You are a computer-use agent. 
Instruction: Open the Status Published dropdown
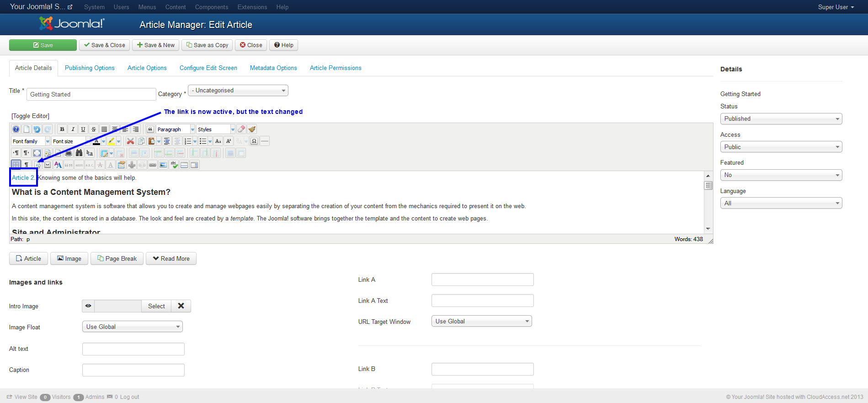pyautogui.click(x=781, y=119)
